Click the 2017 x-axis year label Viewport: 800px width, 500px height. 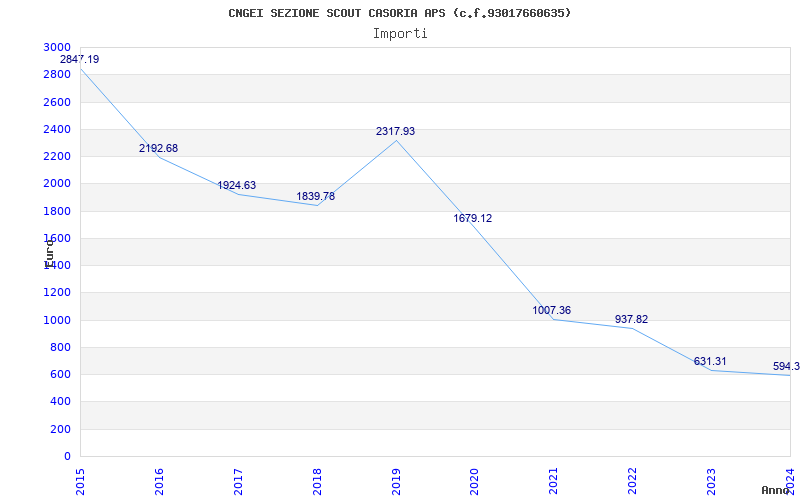[x=238, y=481]
